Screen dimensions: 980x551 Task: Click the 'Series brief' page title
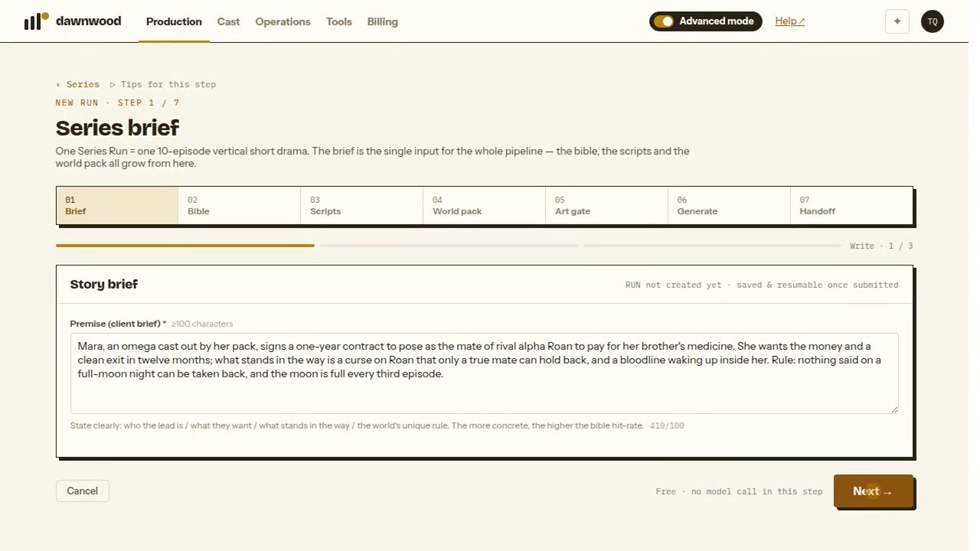[x=117, y=128]
